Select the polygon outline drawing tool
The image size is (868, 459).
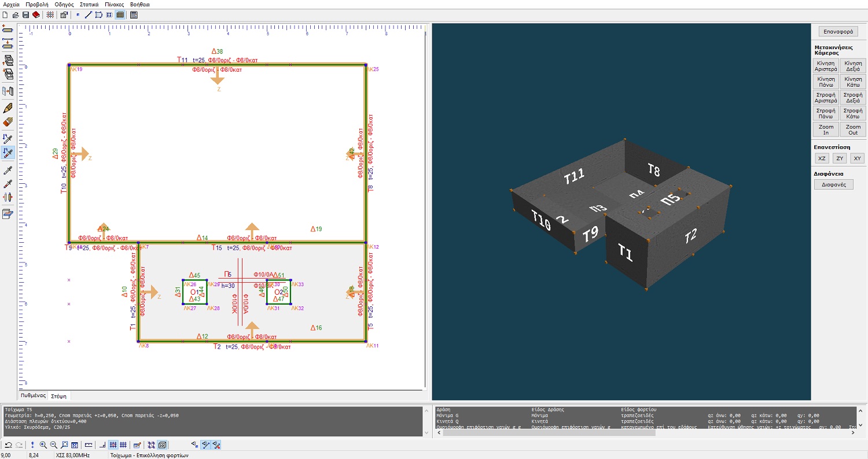tap(99, 14)
